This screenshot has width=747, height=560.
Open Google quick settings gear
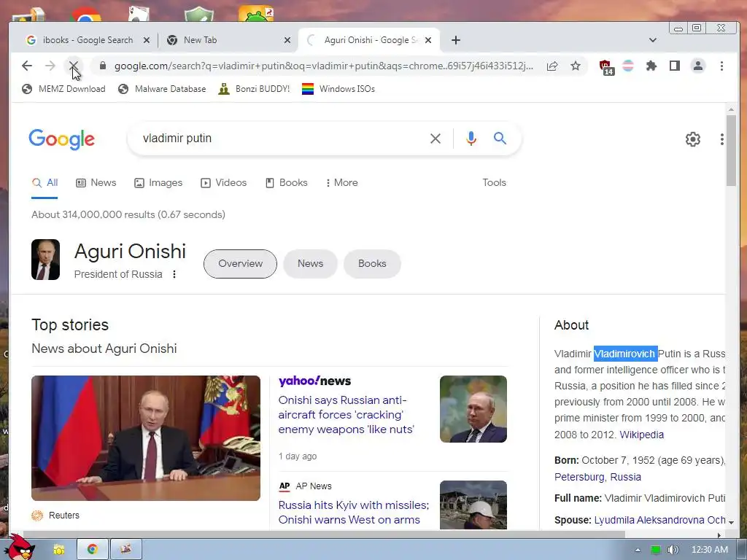point(693,139)
